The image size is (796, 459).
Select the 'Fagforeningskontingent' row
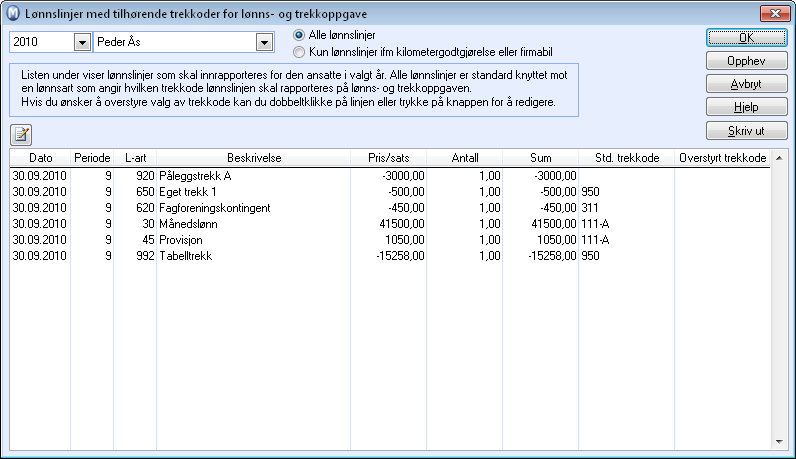tap(390, 208)
